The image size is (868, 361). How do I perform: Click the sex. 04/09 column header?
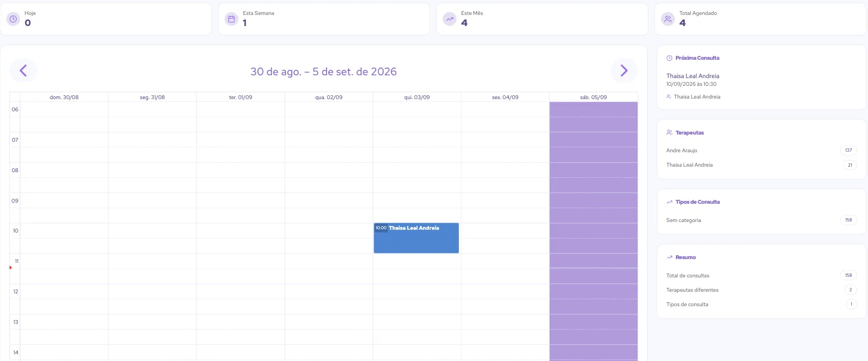(505, 97)
